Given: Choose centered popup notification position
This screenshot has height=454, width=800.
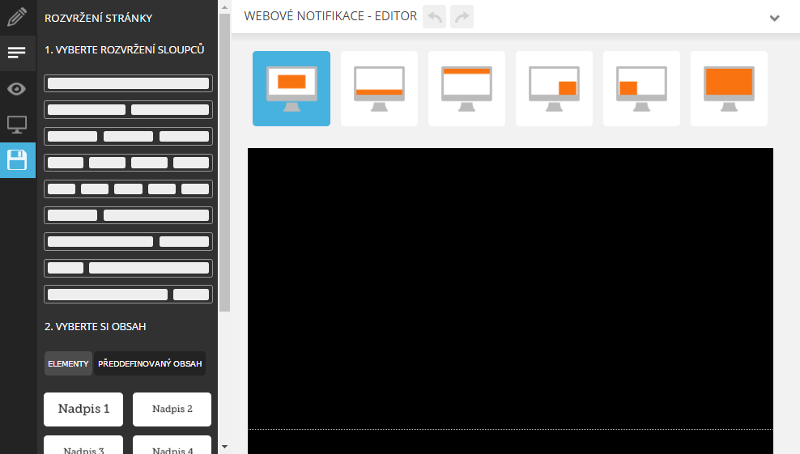Looking at the screenshot, I should (x=291, y=88).
